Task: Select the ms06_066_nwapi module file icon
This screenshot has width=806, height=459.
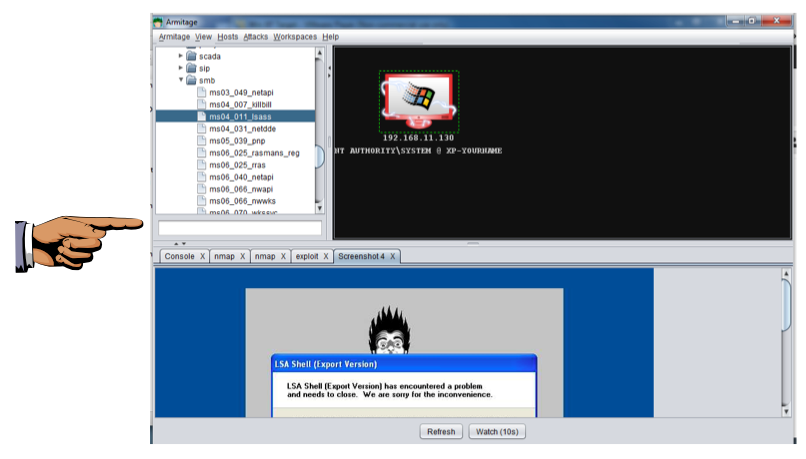Action: coord(202,189)
